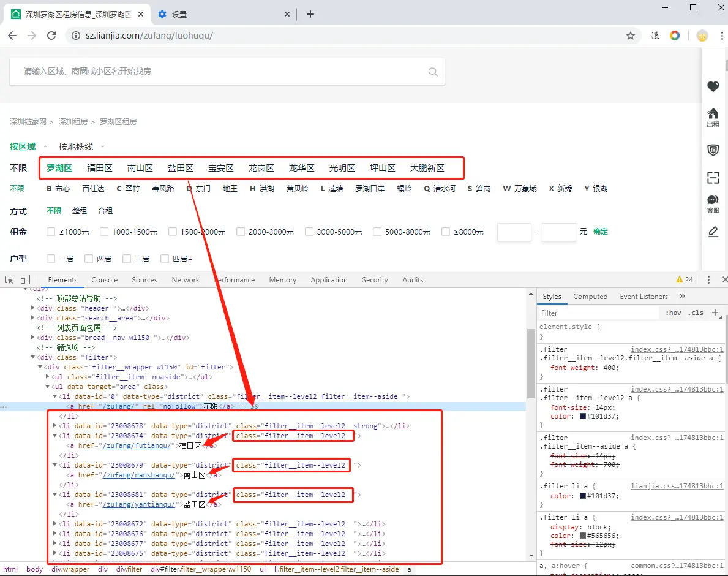
Task: Click the #565656 color swatch
Action: [x=583, y=536]
